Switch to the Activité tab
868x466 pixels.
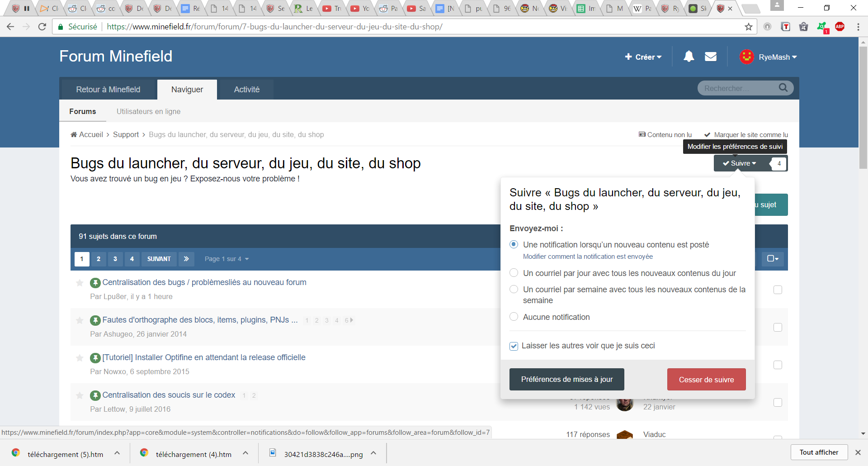coord(246,90)
